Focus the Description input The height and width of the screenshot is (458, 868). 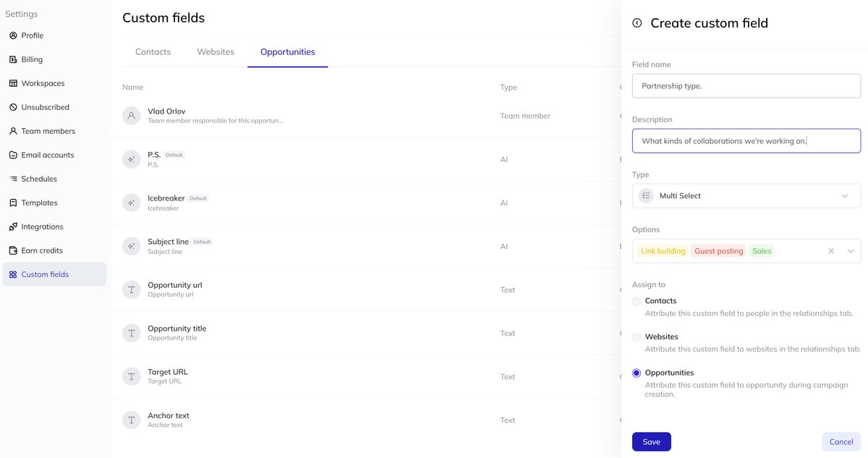pos(746,141)
